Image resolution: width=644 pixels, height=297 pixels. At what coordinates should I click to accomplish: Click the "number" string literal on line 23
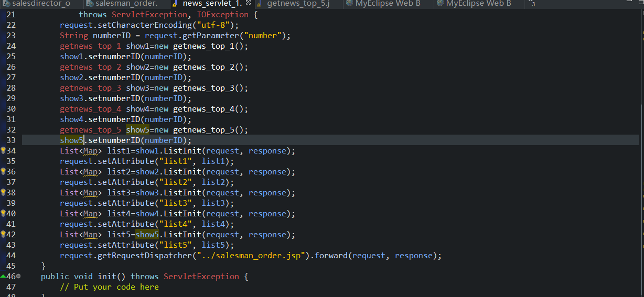[x=263, y=35]
